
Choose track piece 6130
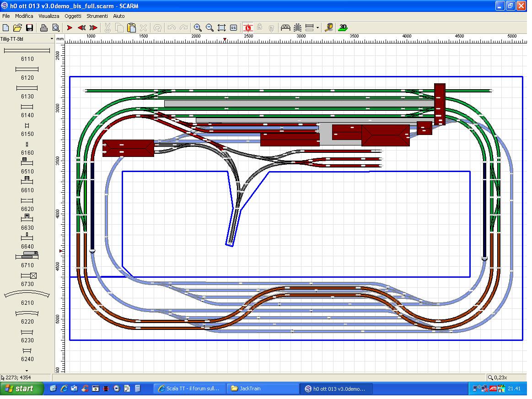point(27,92)
